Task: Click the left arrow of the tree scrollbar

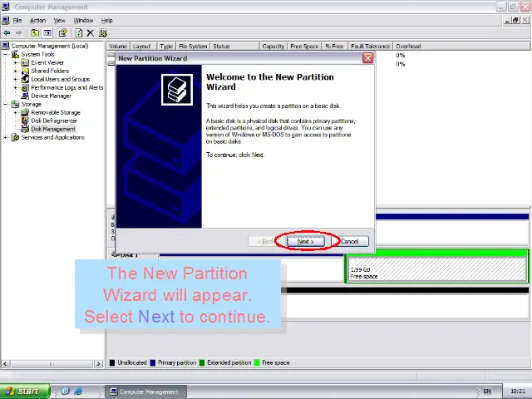Action: click(5, 364)
